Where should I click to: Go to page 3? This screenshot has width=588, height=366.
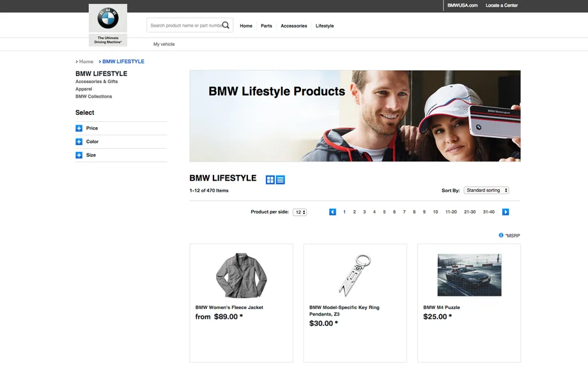(x=364, y=212)
